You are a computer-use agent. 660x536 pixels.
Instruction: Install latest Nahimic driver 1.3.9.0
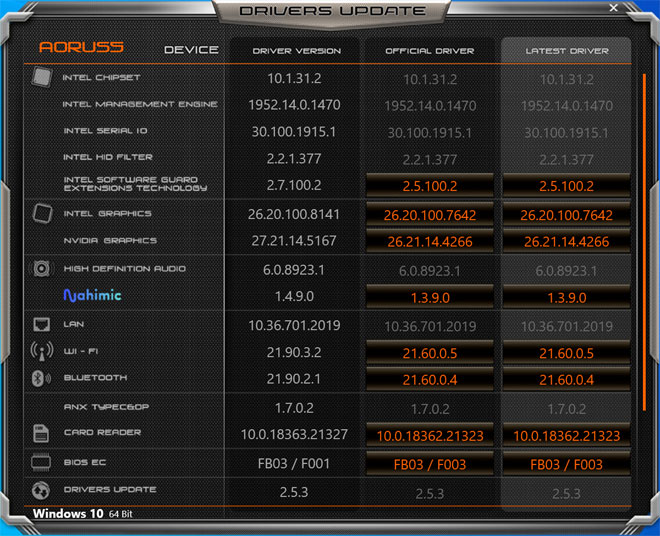pos(566,297)
